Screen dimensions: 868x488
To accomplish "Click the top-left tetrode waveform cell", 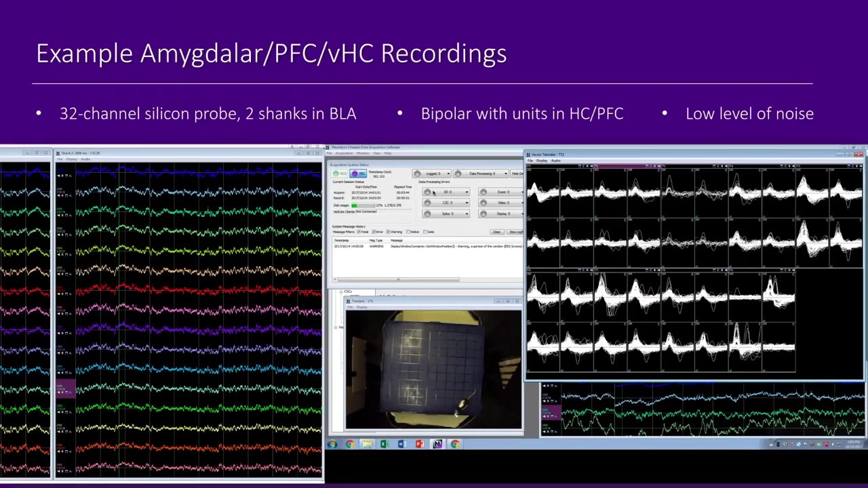I will (x=543, y=193).
